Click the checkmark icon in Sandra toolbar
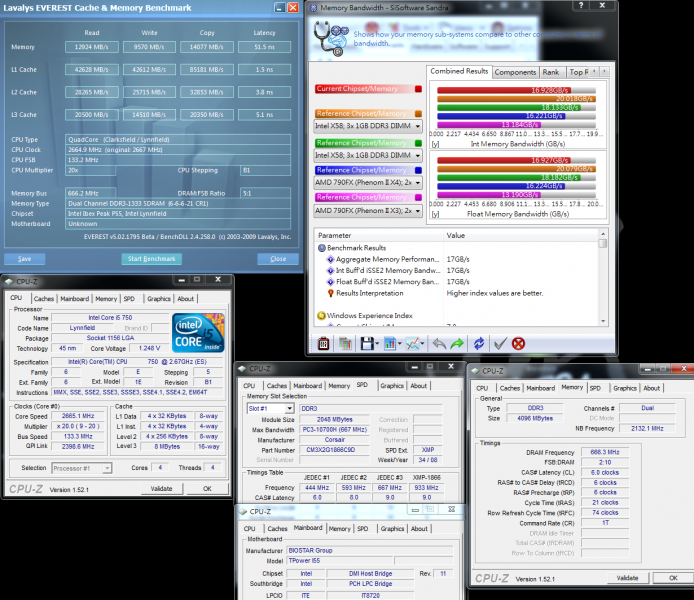This screenshot has width=694, height=600. click(x=500, y=344)
